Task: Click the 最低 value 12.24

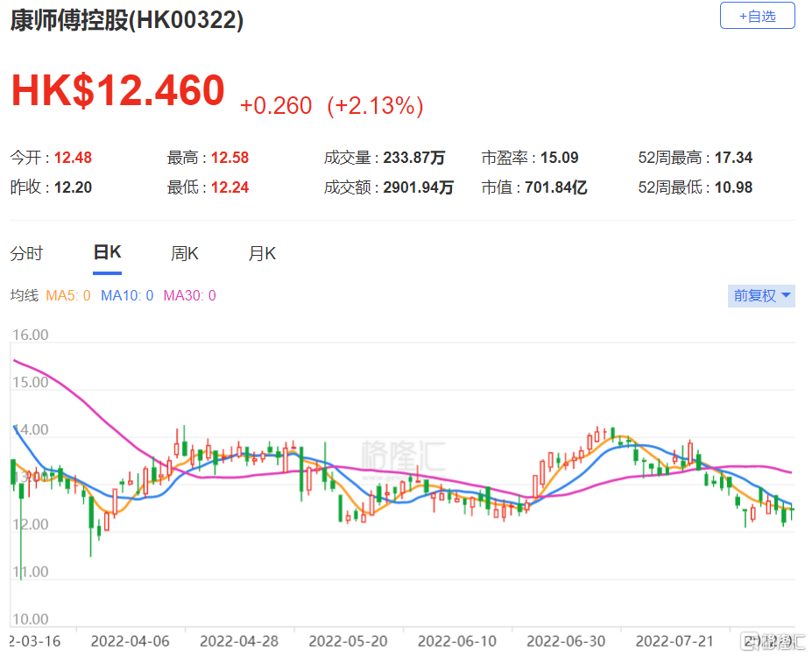Action: (x=229, y=187)
